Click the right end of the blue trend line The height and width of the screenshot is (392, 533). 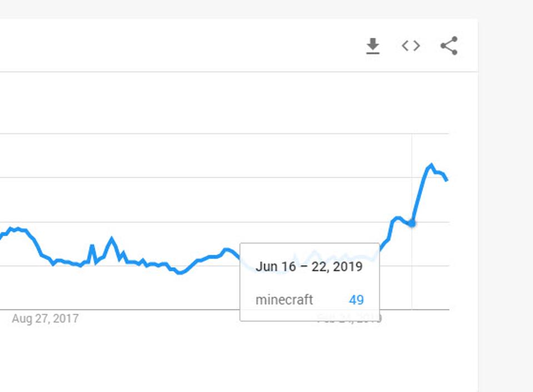(446, 180)
